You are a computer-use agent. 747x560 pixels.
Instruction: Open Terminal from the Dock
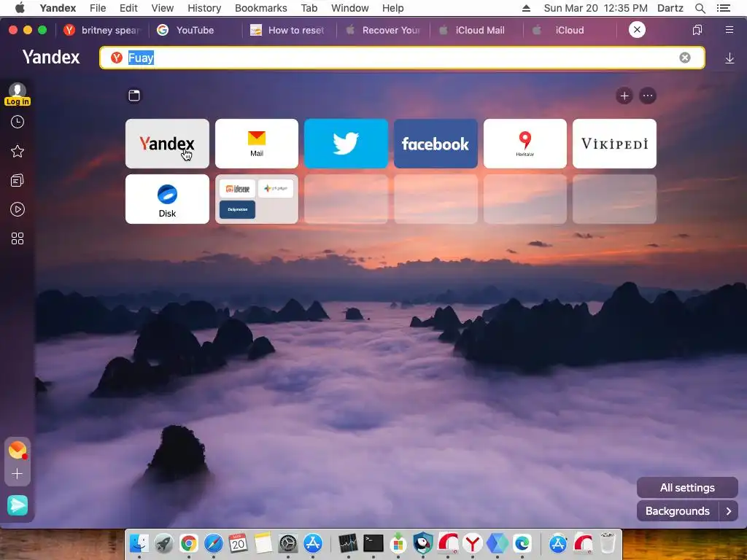(x=373, y=542)
